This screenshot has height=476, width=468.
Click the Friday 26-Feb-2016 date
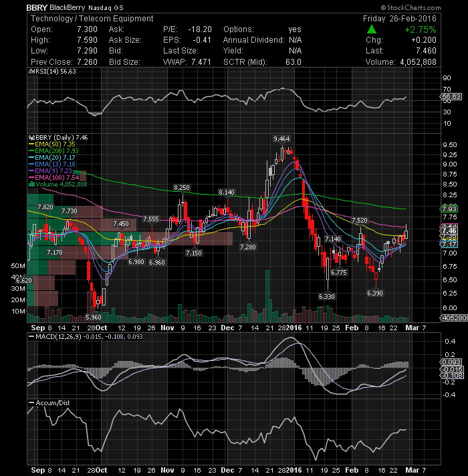[x=399, y=19]
